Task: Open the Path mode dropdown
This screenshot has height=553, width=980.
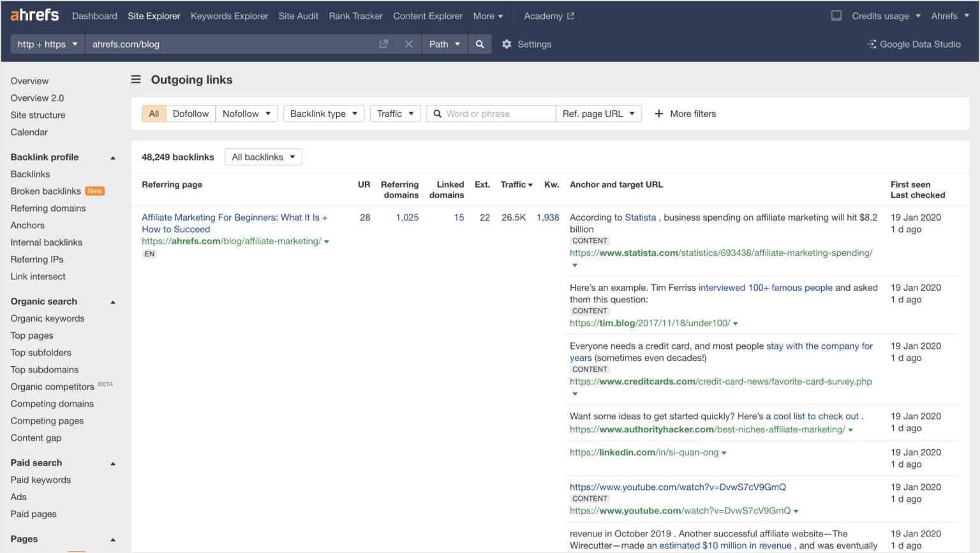Action: pos(444,44)
